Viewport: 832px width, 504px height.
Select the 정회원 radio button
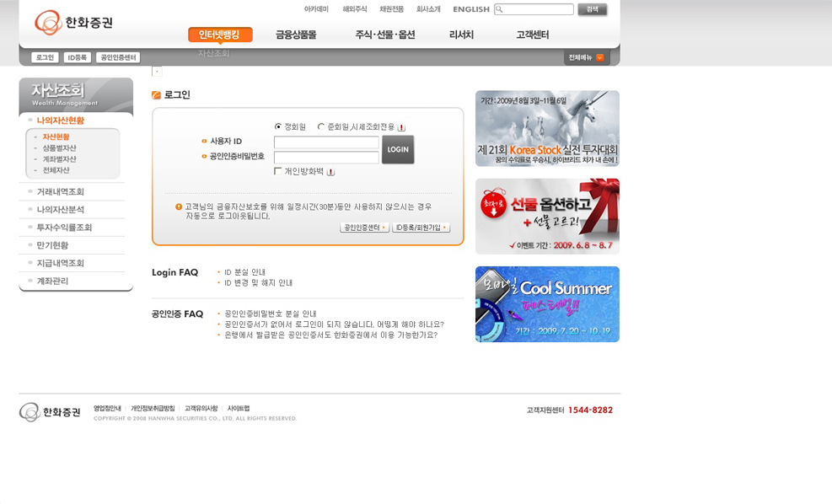coord(278,127)
